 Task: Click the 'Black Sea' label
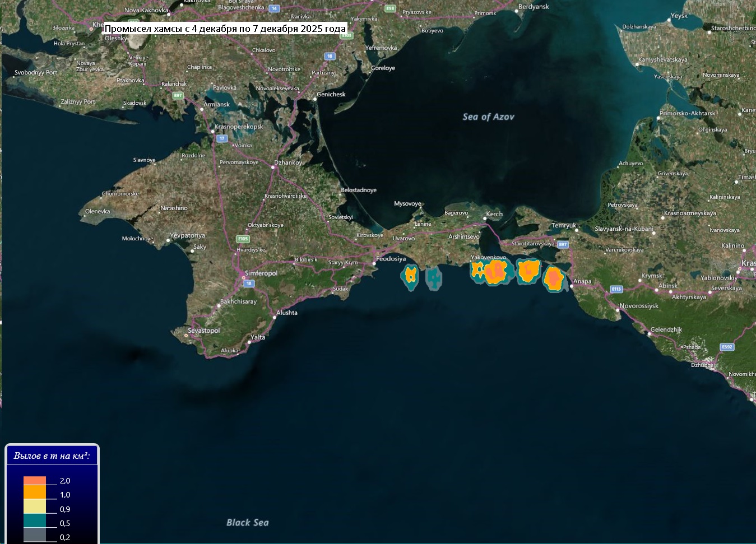point(247,522)
